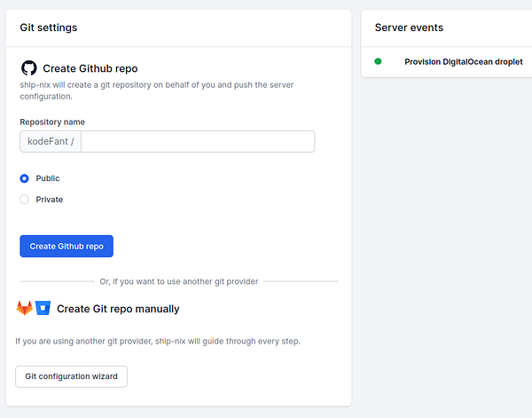Viewport: 532px width, 418px height.
Task: Open the Provision DigitalOcean droplet event
Action: coord(463,62)
